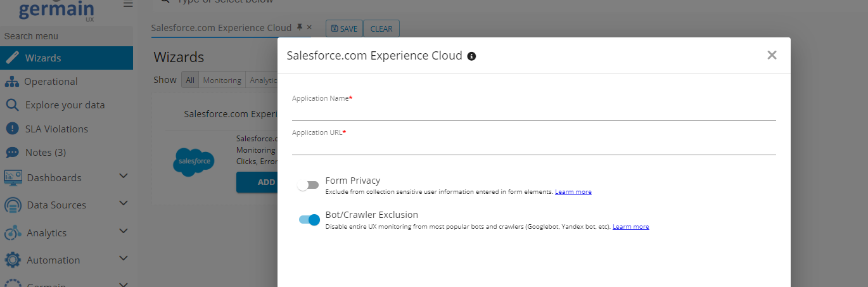Enable the Form Privacy toggle

point(309,185)
